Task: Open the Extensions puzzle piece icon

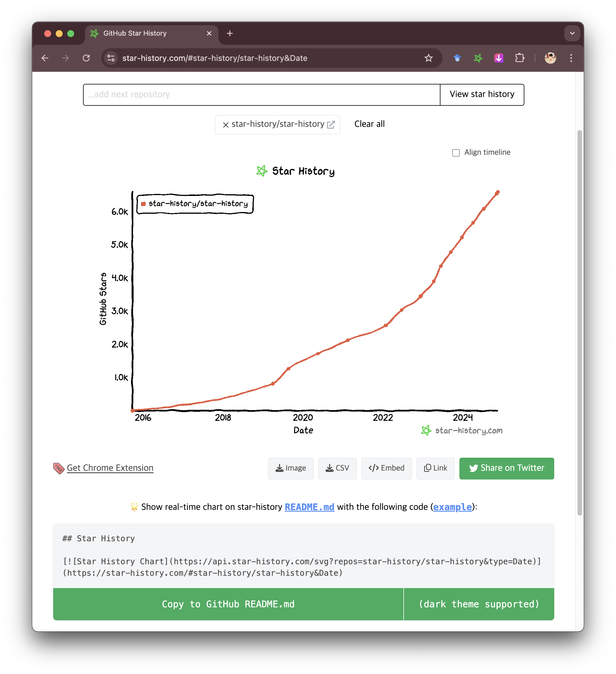Action: 519,58
